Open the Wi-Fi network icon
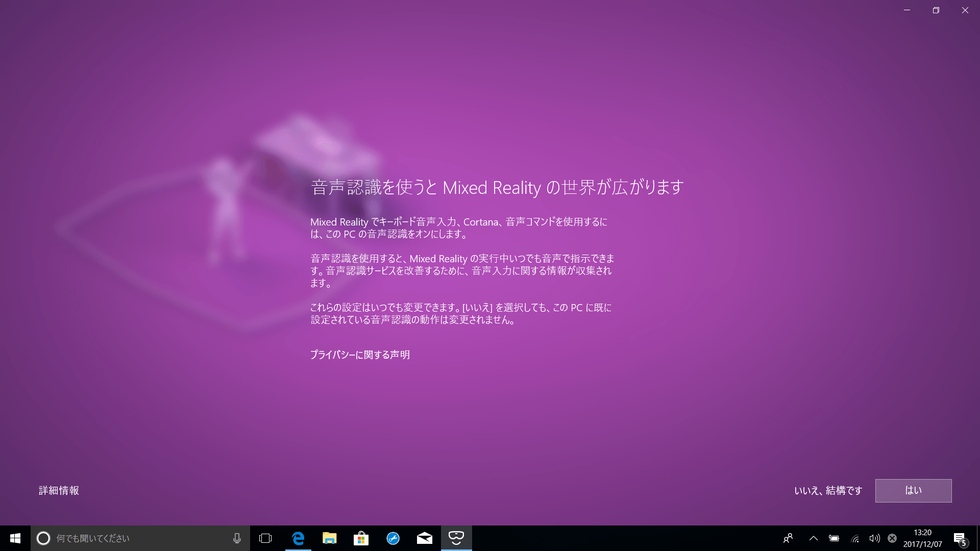Viewport: 980px width, 551px height. tap(855, 538)
